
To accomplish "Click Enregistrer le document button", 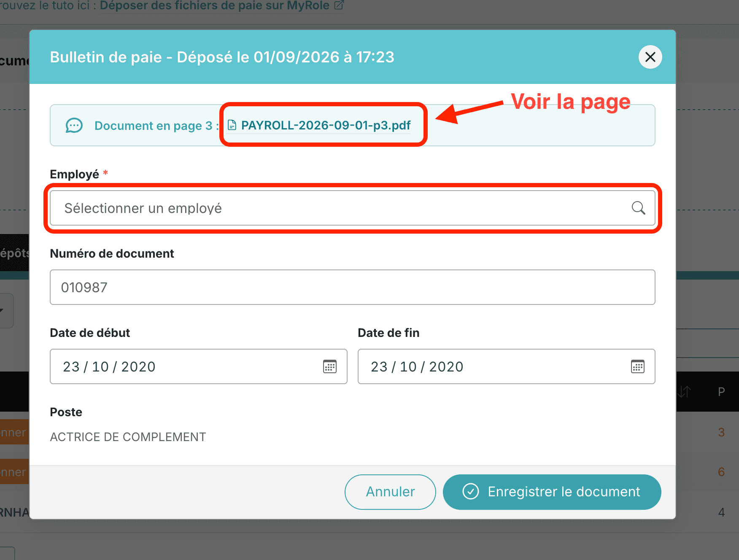I will coord(552,492).
